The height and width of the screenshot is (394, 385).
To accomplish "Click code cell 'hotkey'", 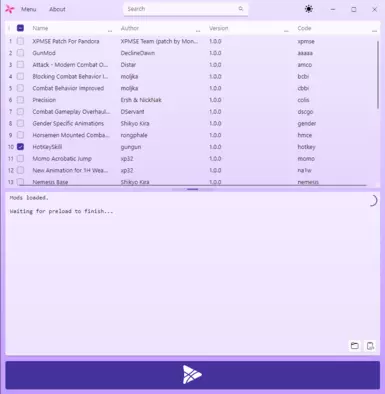I will [306, 147].
